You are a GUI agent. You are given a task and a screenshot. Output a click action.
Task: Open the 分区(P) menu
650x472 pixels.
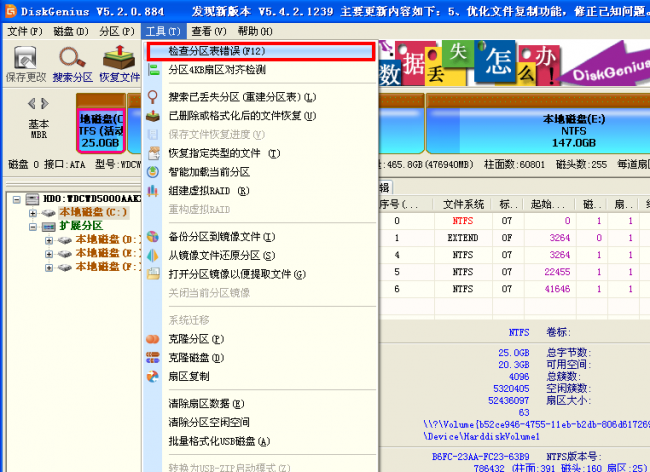[117, 31]
